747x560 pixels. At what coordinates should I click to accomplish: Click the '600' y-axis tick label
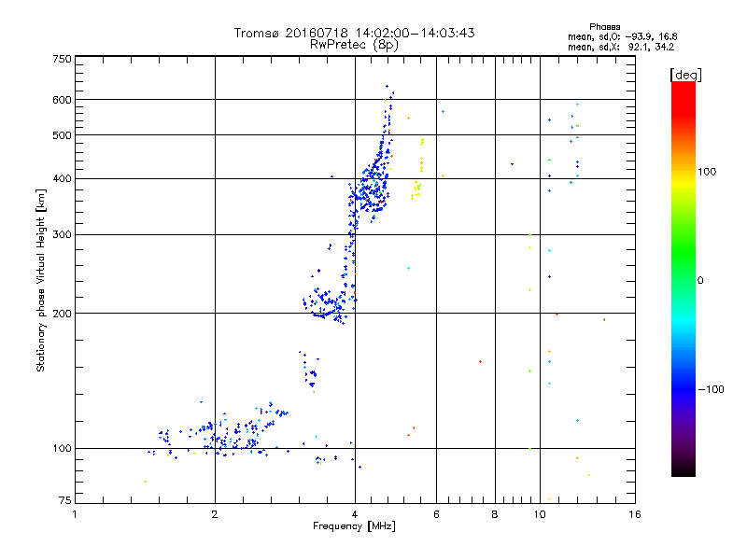(x=62, y=100)
